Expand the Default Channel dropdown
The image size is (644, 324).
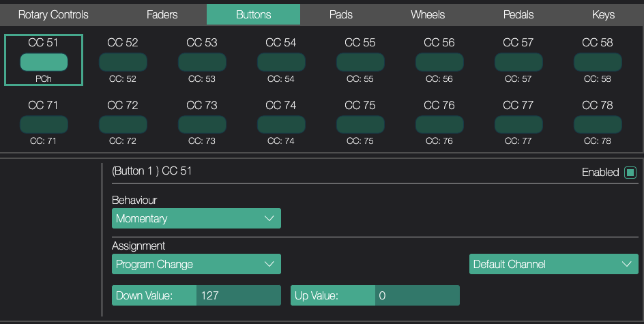tap(554, 264)
